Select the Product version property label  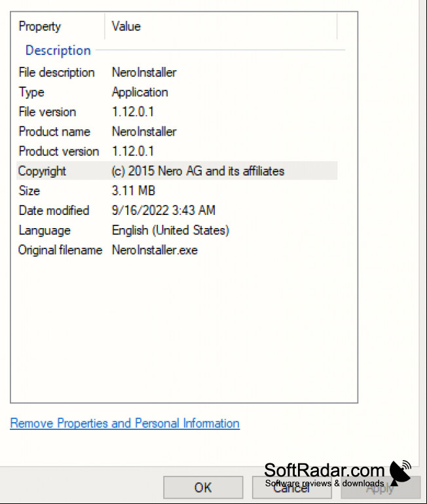59,151
